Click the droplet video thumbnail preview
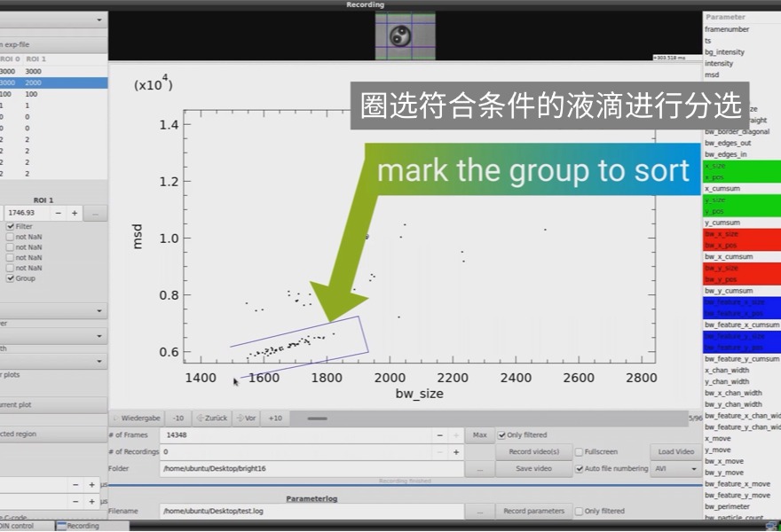The height and width of the screenshot is (532, 781). (x=405, y=35)
